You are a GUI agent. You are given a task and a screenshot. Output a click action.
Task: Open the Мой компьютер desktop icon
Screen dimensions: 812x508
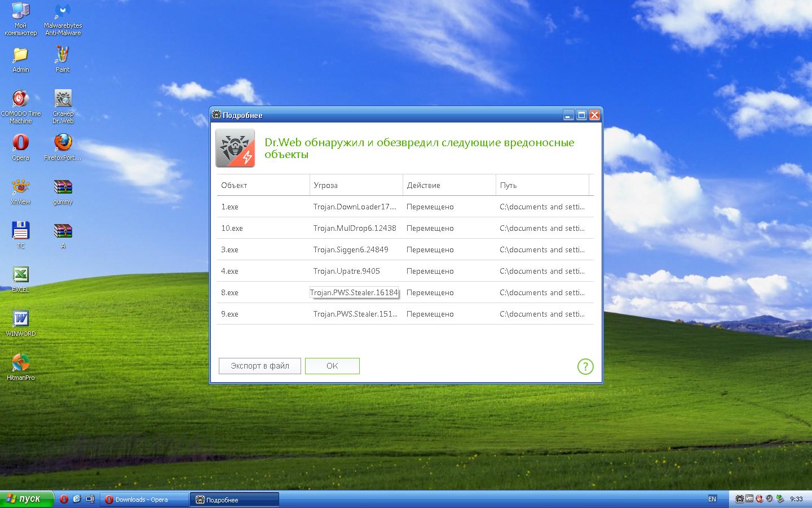coord(20,20)
